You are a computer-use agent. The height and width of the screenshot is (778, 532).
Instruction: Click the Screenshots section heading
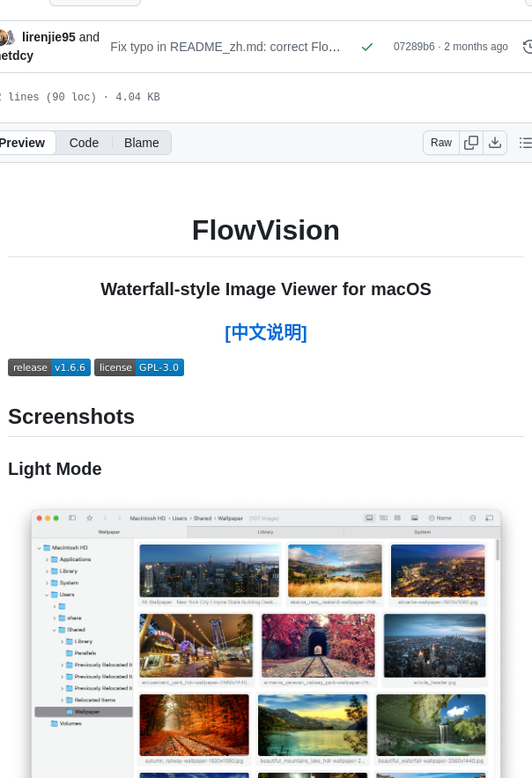[x=71, y=416]
